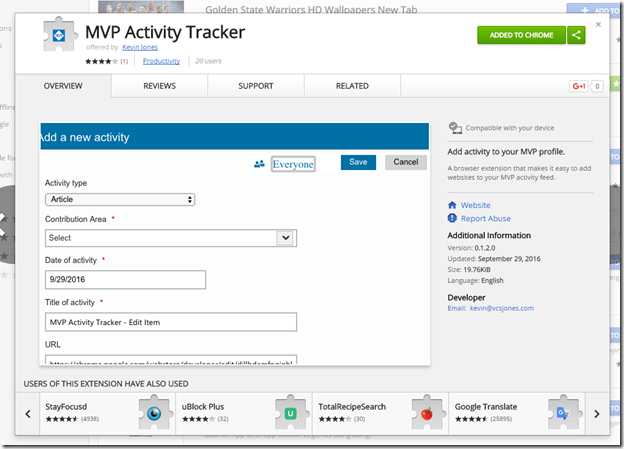The height and width of the screenshot is (449, 624).
Task: Click the Report Abuse exclamation icon
Action: (x=452, y=218)
